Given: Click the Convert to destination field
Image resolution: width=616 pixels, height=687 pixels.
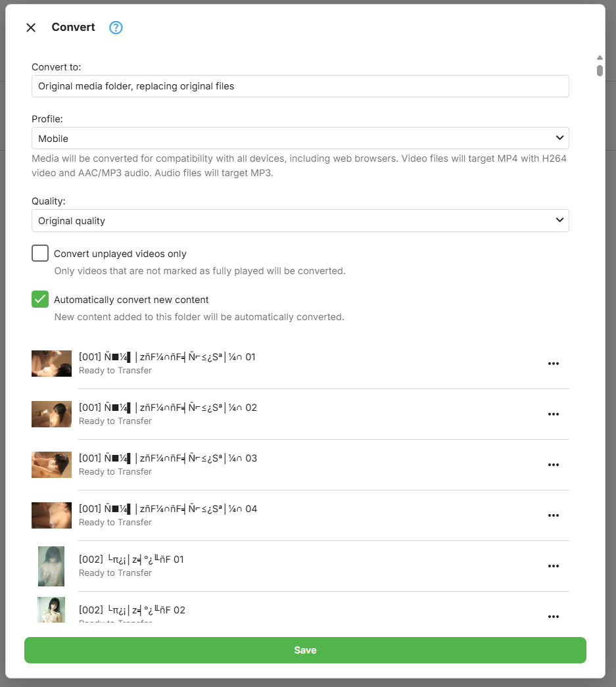Looking at the screenshot, I should tap(300, 86).
